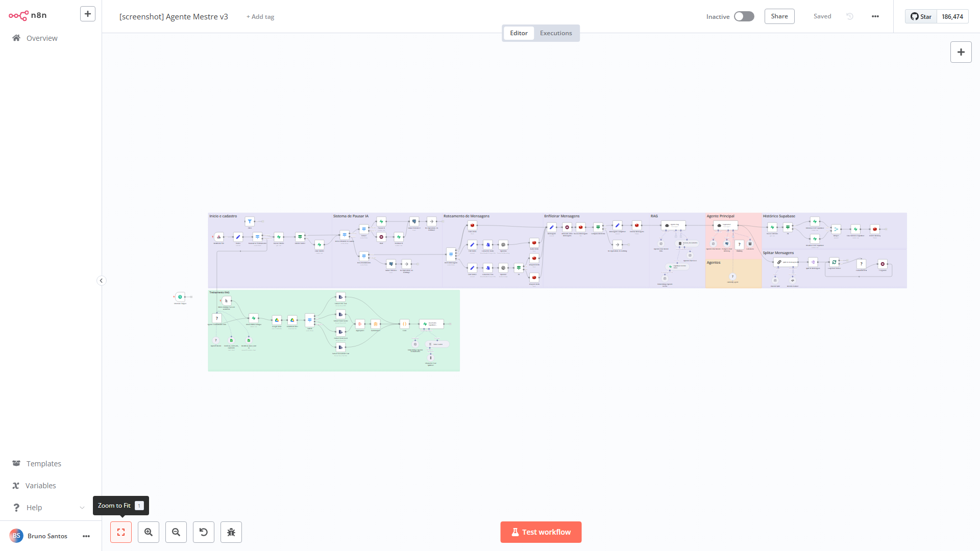Open the Variables page
This screenshot has width=980, height=551.
pos(41,486)
